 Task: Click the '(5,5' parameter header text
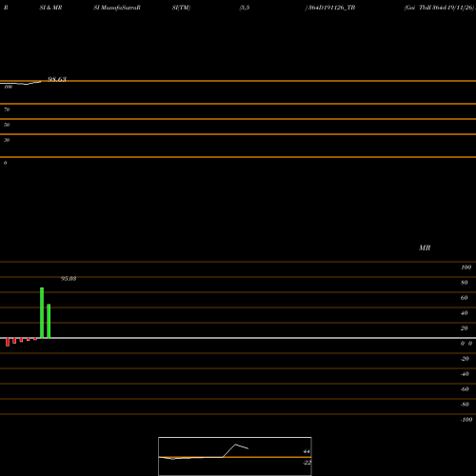[x=245, y=8]
